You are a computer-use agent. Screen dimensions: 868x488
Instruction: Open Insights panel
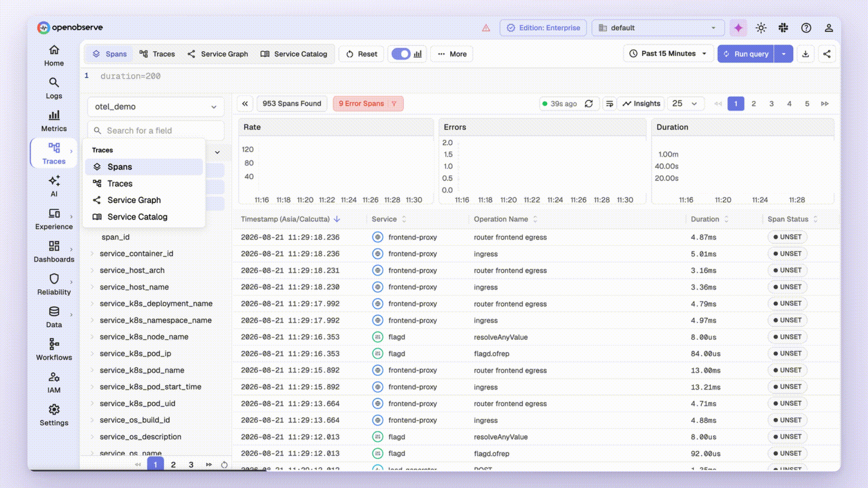tap(641, 103)
